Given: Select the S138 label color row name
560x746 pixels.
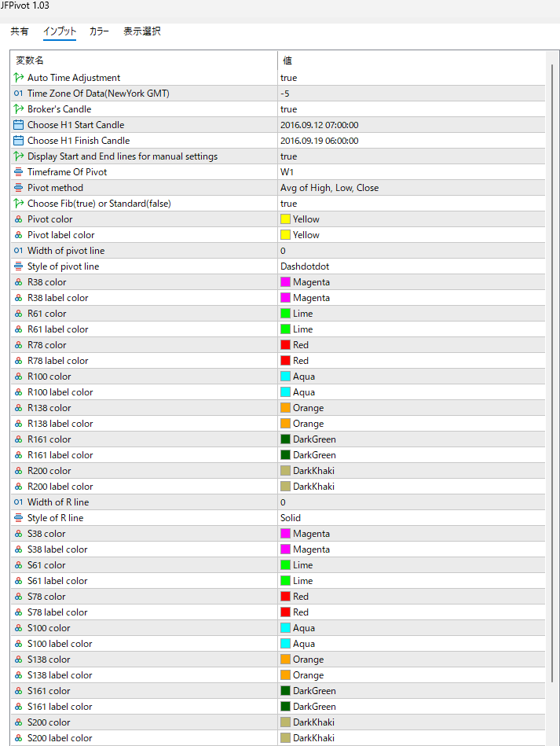Looking at the screenshot, I should pyautogui.click(x=60, y=674).
